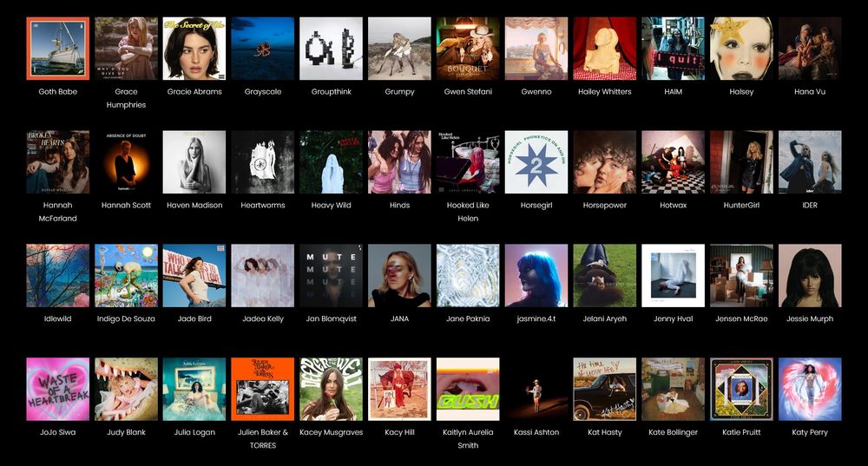Select the Jensen McRae album cover

(x=741, y=276)
